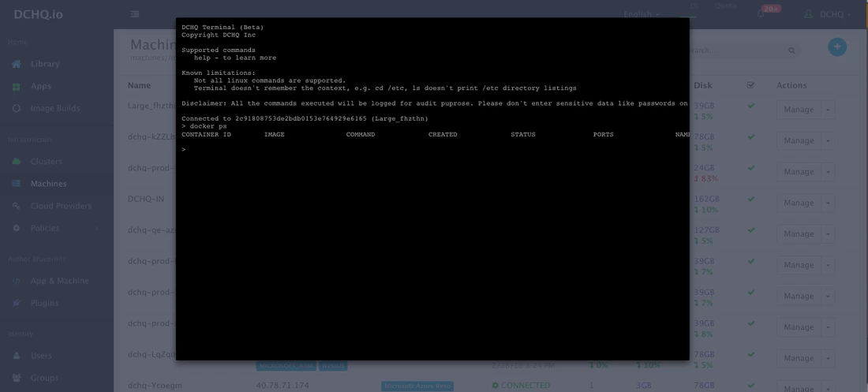
Task: Open the Apps grid icon
Action: pyautogui.click(x=17, y=87)
